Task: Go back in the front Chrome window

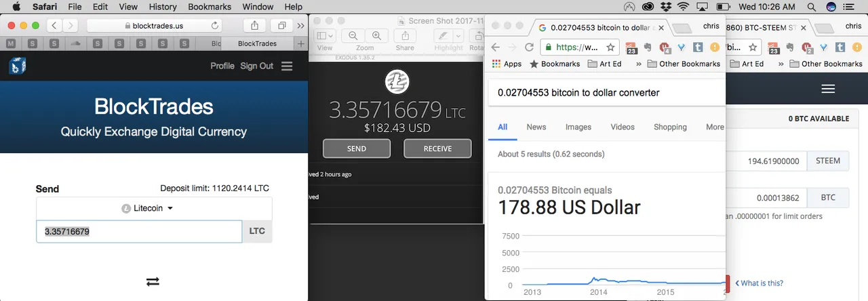Action: pos(496,47)
